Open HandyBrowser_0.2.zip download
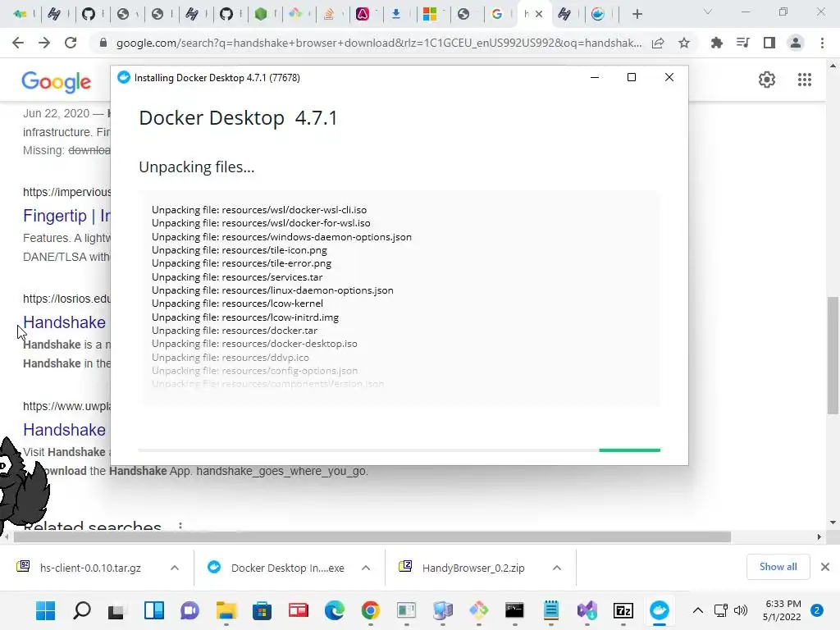Image resolution: width=840 pixels, height=630 pixels. point(473,568)
